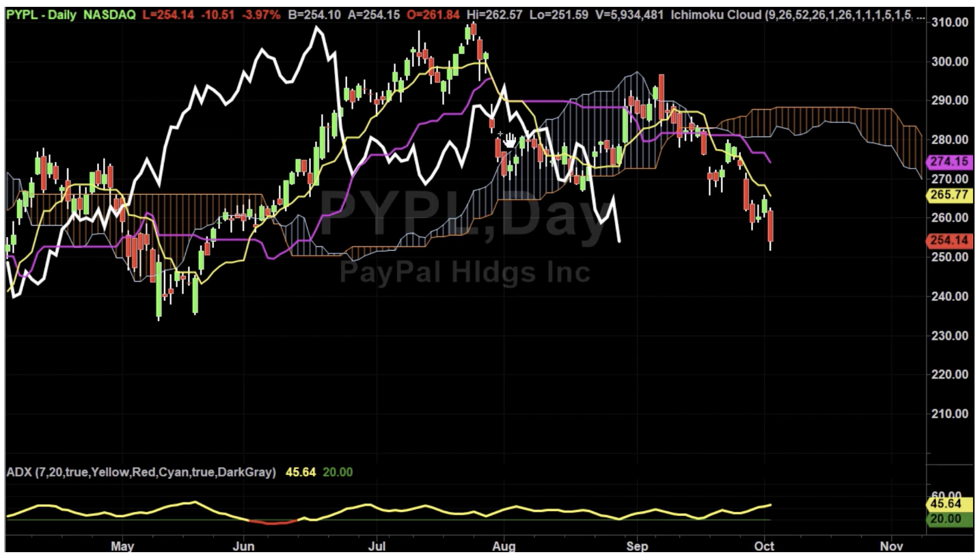
Task: Click the red segment of ADX line
Action: [x=273, y=523]
